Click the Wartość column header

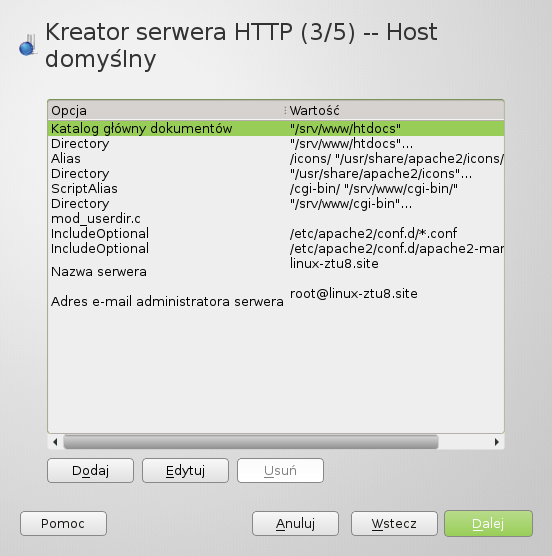[395, 110]
